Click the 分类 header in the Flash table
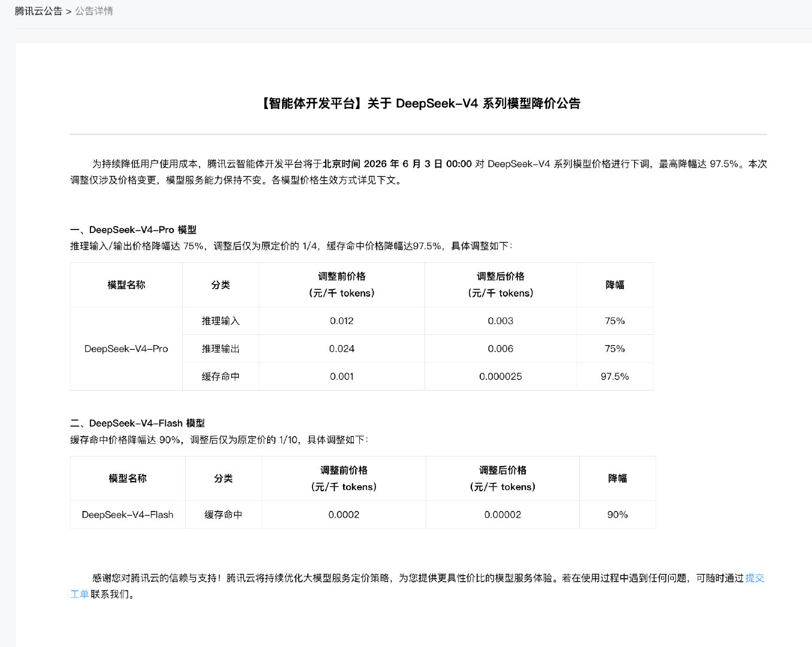 [x=223, y=479]
